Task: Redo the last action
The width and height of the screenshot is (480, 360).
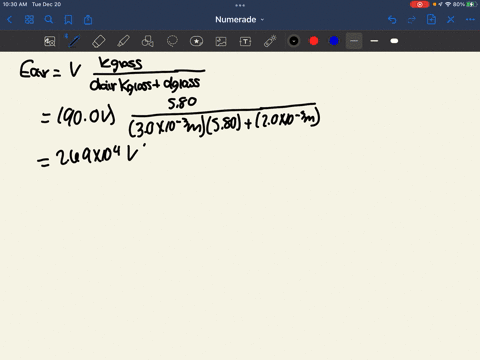Action: point(412,20)
